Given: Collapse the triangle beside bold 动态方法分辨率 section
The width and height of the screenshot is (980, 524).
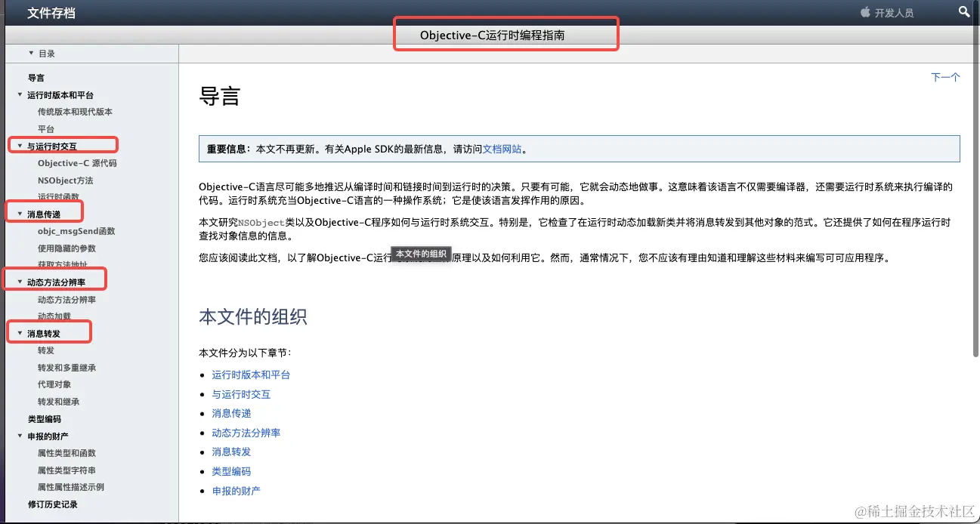Looking at the screenshot, I should point(20,282).
